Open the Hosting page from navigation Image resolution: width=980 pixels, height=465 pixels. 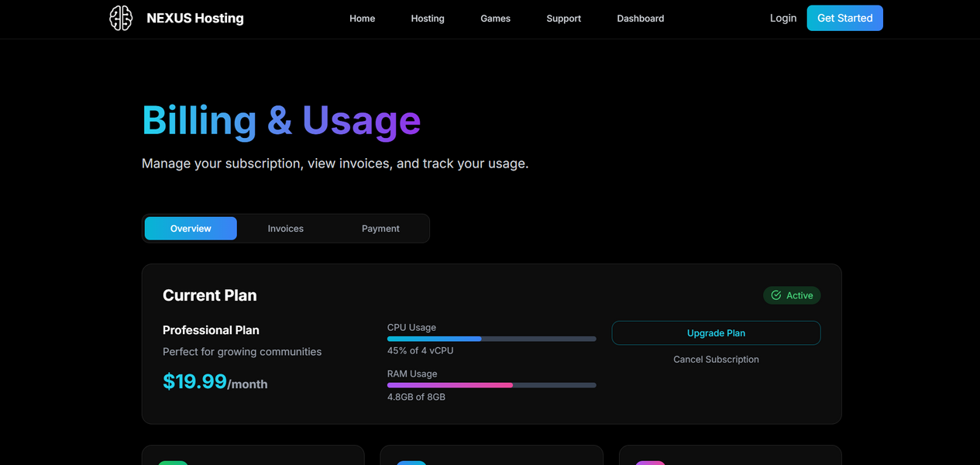coord(427,18)
